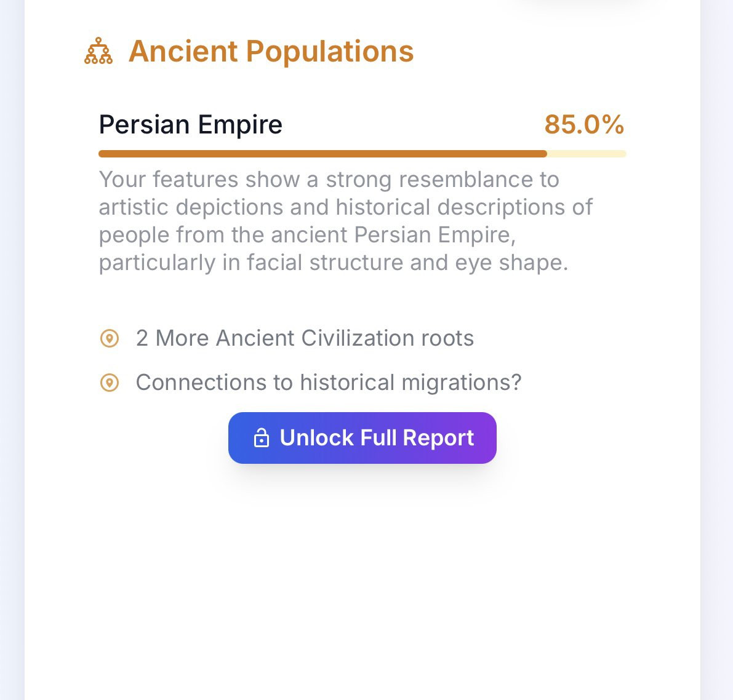Click the word 'Populations' in the section title
Viewport: 733px width, 700px height.
coord(329,51)
